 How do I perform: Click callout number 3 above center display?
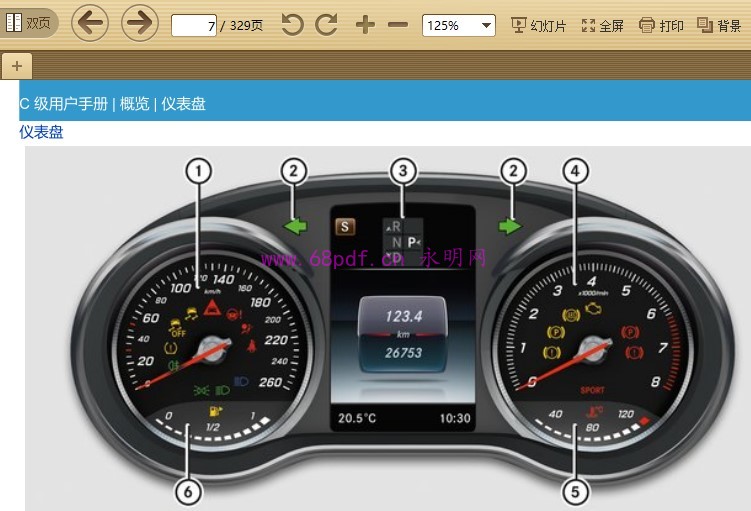pyautogui.click(x=402, y=171)
